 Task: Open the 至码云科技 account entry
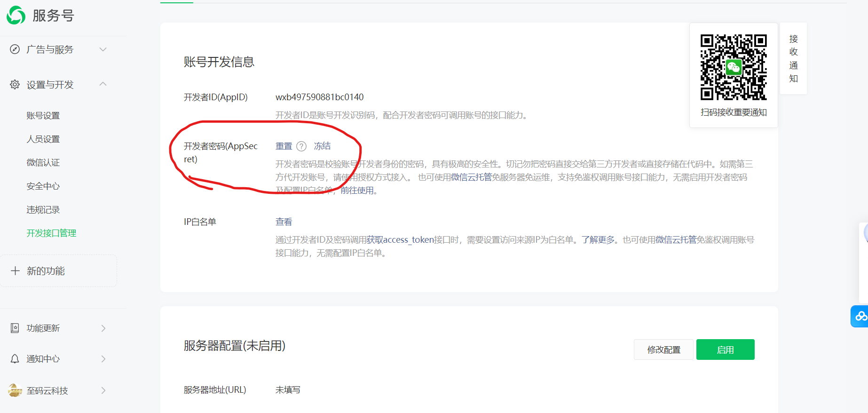(47, 390)
